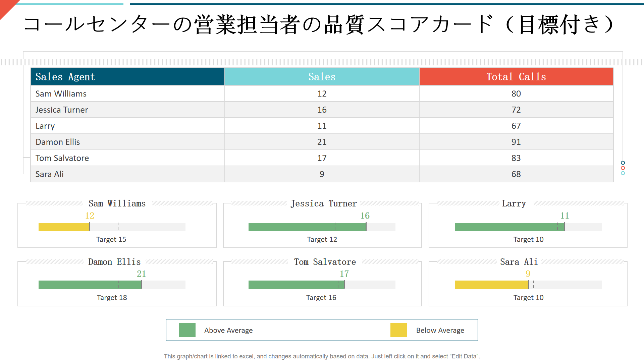Select the Tom Salvatore table row name

point(62,158)
